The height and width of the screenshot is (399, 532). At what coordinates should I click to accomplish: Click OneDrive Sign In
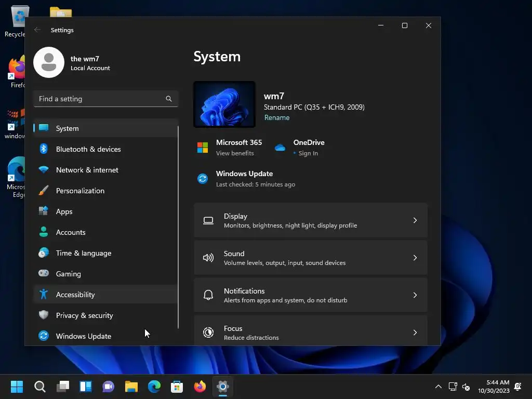click(308, 153)
